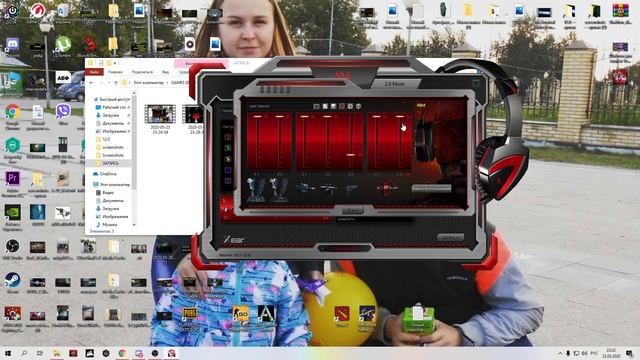Image resolution: width=640 pixels, height=360 pixels.
Task: Click the second white toolbar icon above sliders
Action: [325, 106]
